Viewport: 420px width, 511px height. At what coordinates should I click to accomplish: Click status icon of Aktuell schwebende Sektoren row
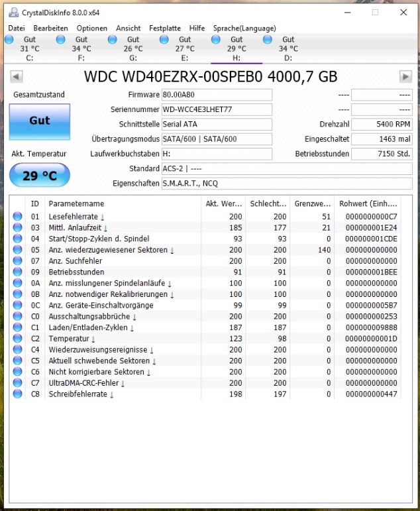[x=18, y=361]
